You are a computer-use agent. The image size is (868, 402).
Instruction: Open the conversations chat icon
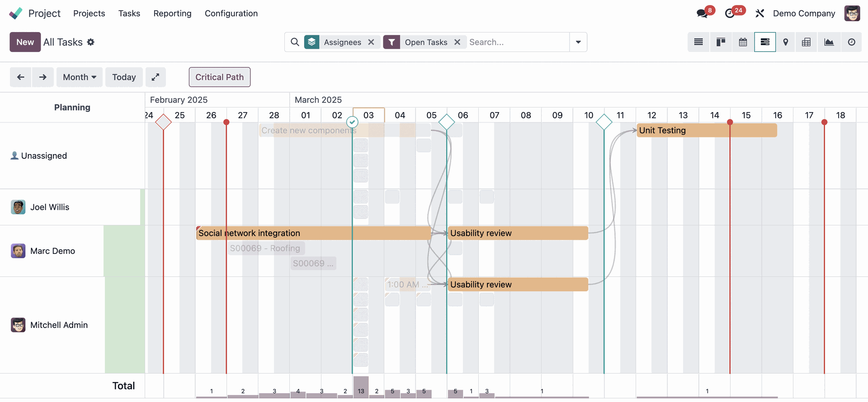pos(702,14)
